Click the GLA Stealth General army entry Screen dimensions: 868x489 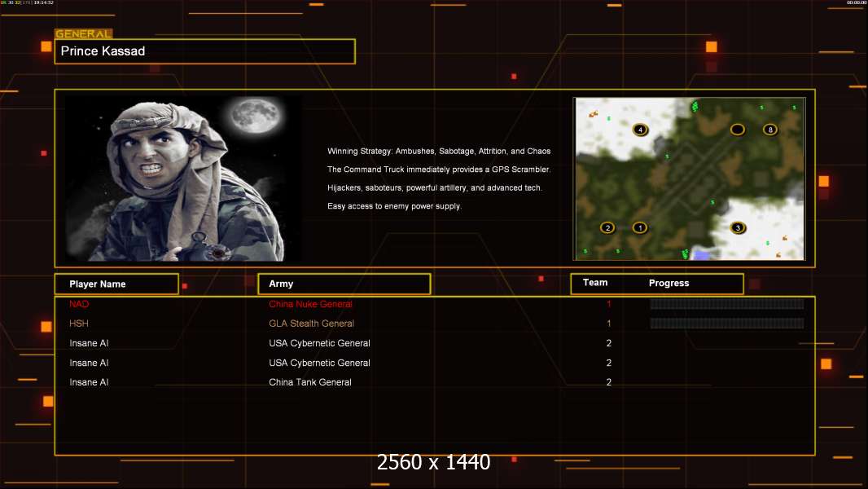tap(312, 324)
